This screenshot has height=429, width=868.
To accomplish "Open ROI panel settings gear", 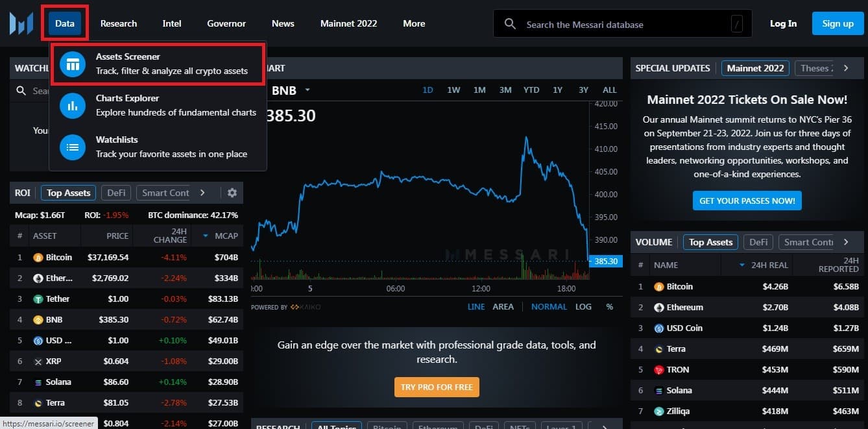I will [x=232, y=193].
